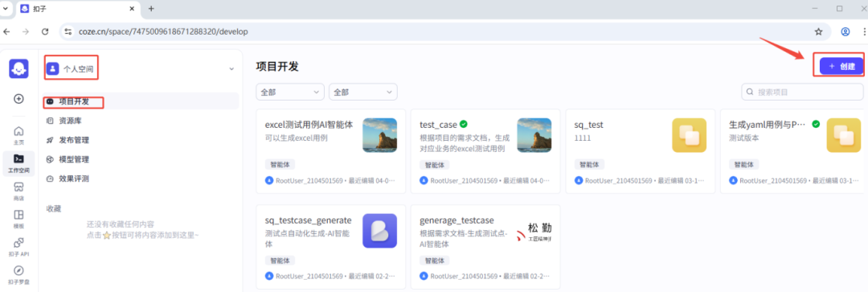This screenshot has height=292, width=868.
Task: Click the excel测试用例AI智能体 card thumbnail
Action: (x=379, y=135)
